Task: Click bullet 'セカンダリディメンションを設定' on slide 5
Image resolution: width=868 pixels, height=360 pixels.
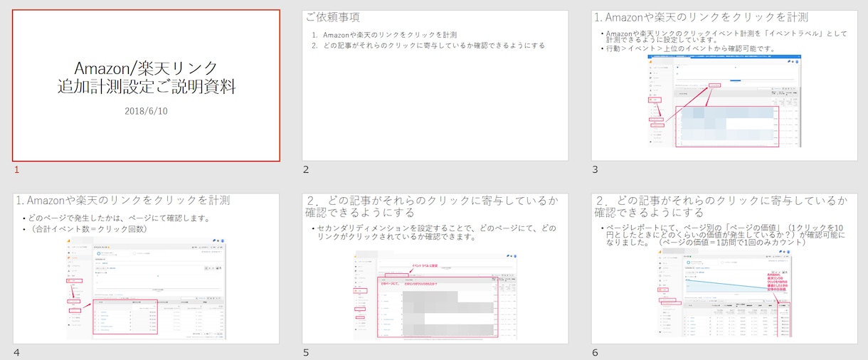Action: [x=434, y=233]
